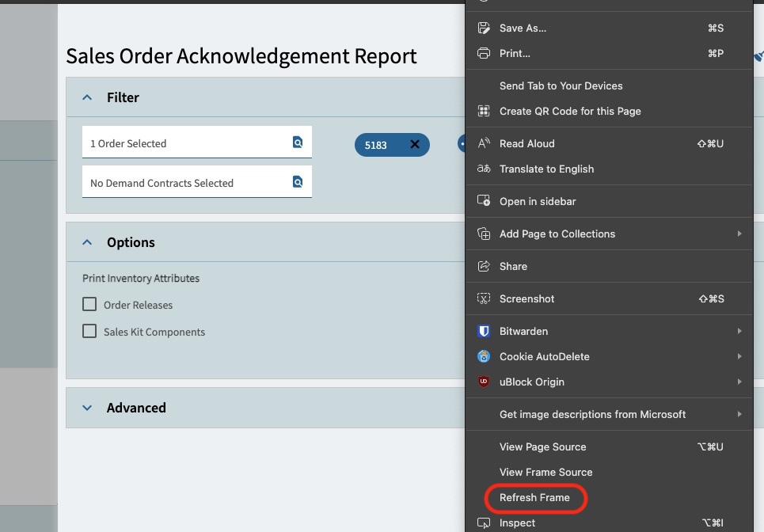This screenshot has height=532, width=764.
Task: Click the Create QR Code icon
Action: 484,111
